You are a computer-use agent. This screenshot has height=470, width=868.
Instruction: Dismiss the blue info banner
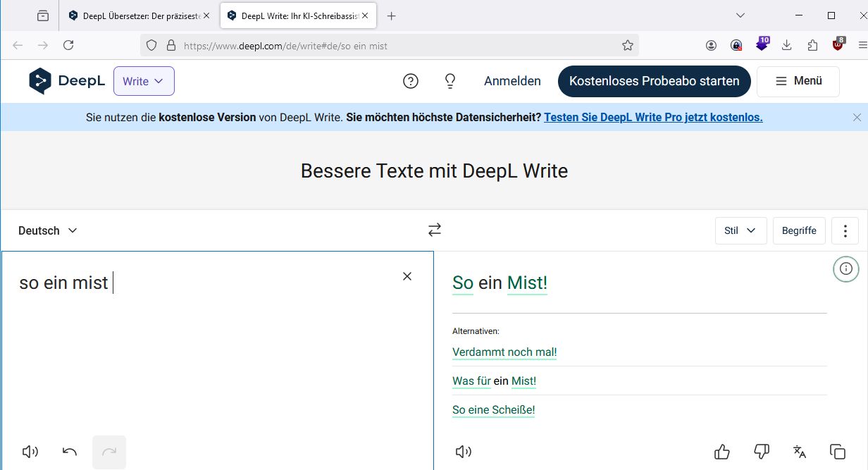(857, 117)
